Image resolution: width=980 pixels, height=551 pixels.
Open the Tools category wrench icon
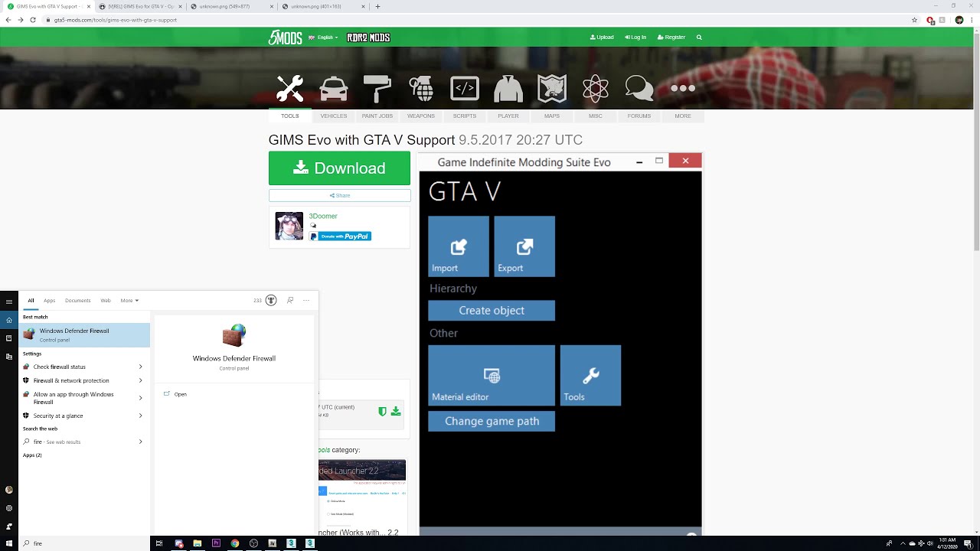coord(289,89)
